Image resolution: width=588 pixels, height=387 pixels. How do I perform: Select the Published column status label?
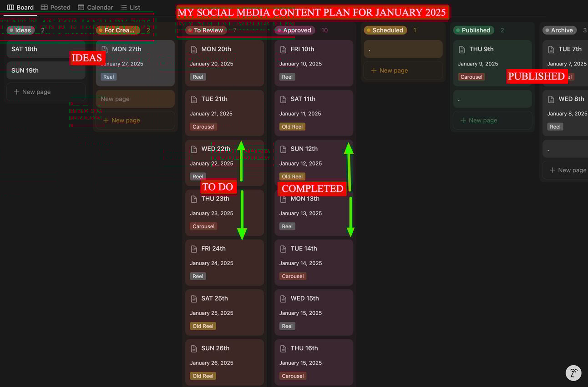(474, 30)
